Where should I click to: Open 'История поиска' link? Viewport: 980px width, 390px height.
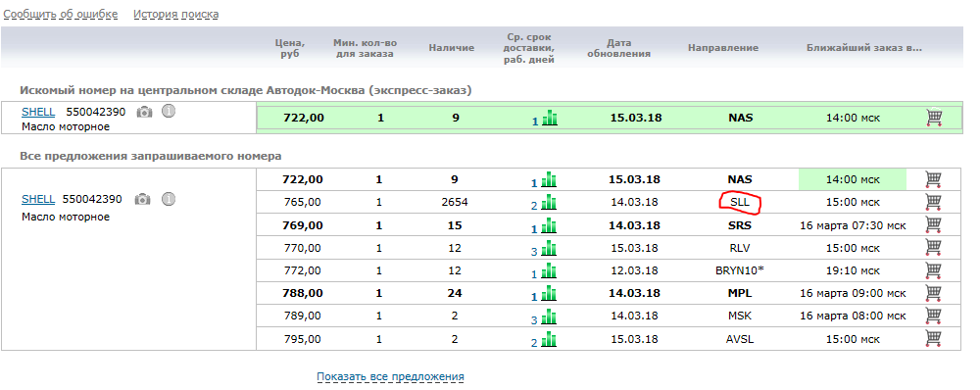pos(176,14)
